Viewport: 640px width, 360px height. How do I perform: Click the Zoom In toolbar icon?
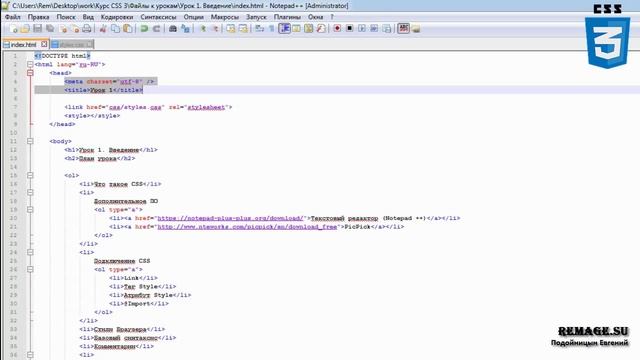click(x=202, y=29)
